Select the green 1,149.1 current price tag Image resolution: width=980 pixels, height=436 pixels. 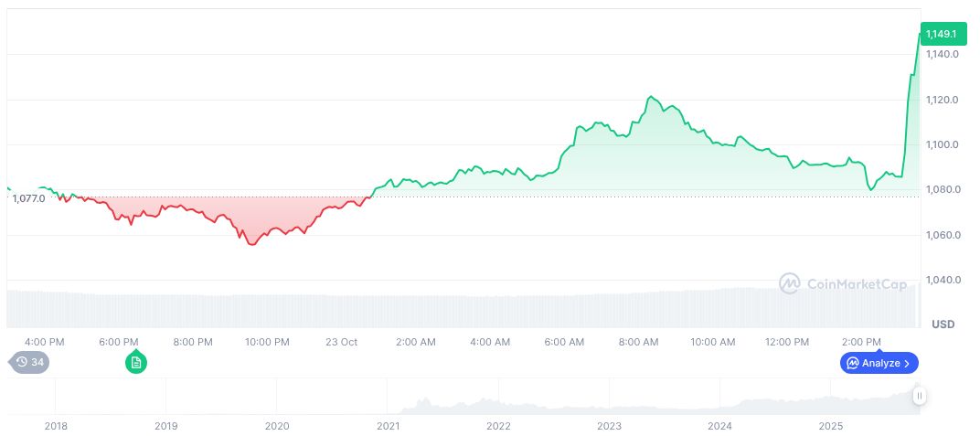point(941,34)
